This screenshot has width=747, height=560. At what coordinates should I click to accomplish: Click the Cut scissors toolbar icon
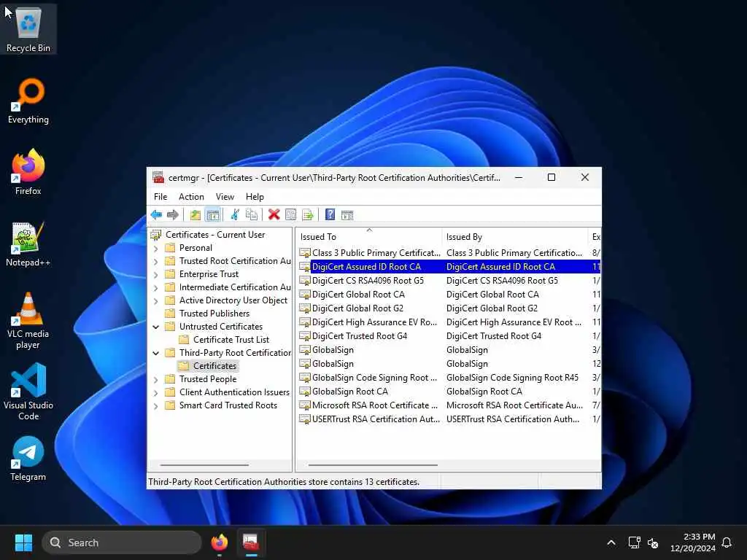[235, 215]
